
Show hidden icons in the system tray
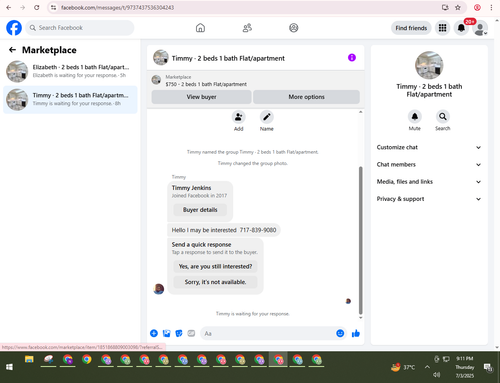click(427, 367)
